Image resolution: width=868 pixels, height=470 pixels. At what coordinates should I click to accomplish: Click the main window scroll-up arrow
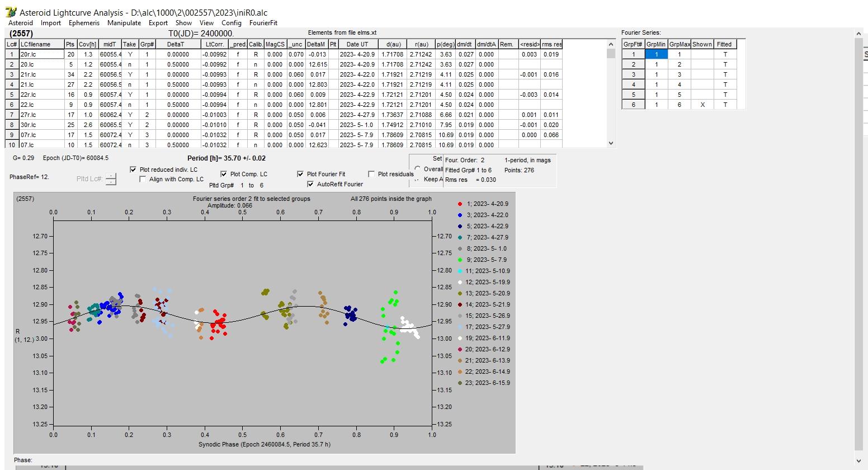859,34
